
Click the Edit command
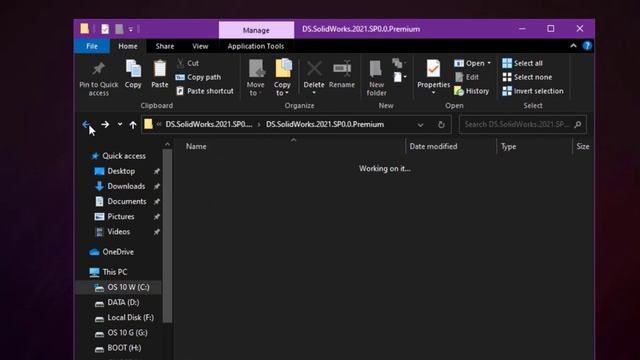click(467, 77)
